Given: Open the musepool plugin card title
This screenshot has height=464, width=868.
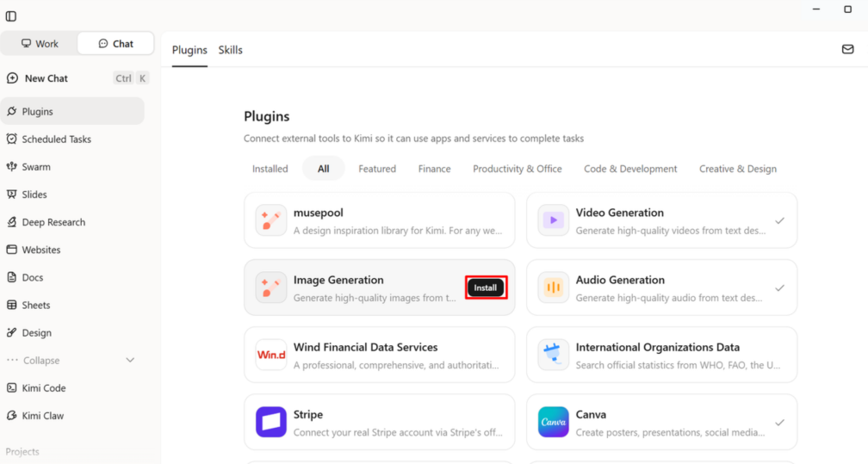Looking at the screenshot, I should 319,213.
